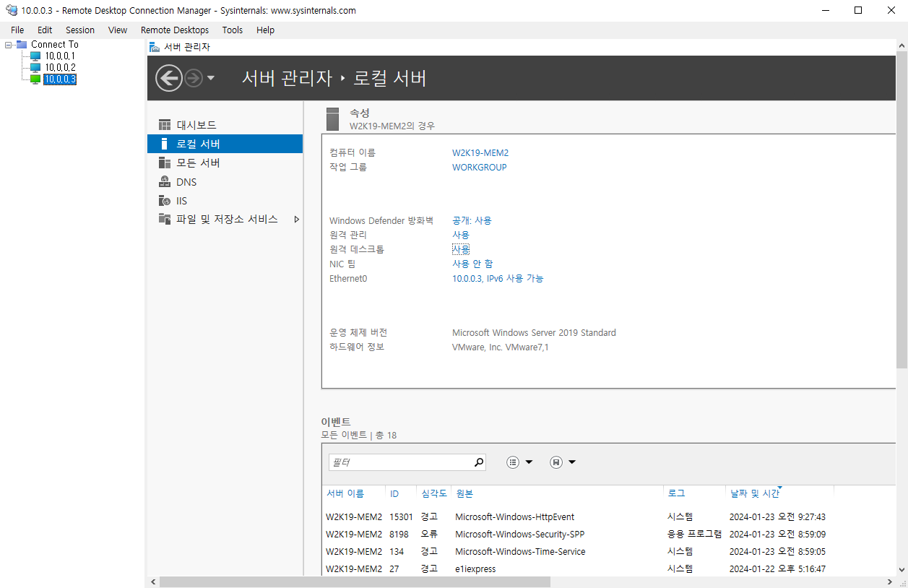Click the Server Manager forward arrow button
The width and height of the screenshot is (908, 588).
pos(194,78)
